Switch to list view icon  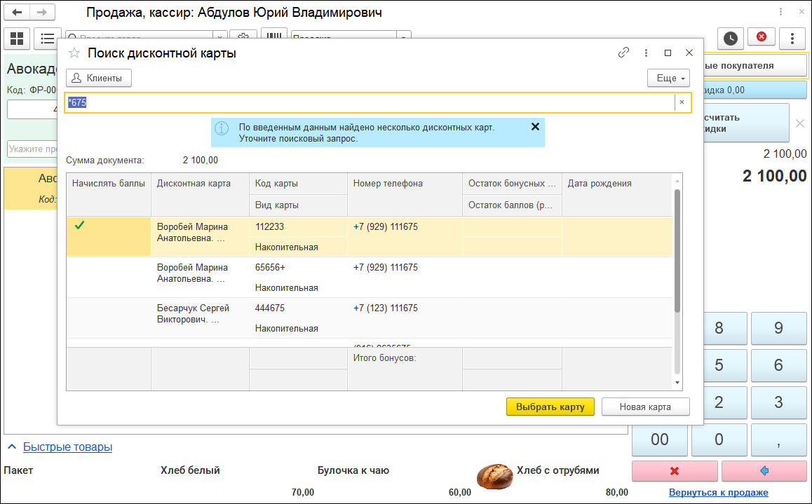[x=47, y=39]
